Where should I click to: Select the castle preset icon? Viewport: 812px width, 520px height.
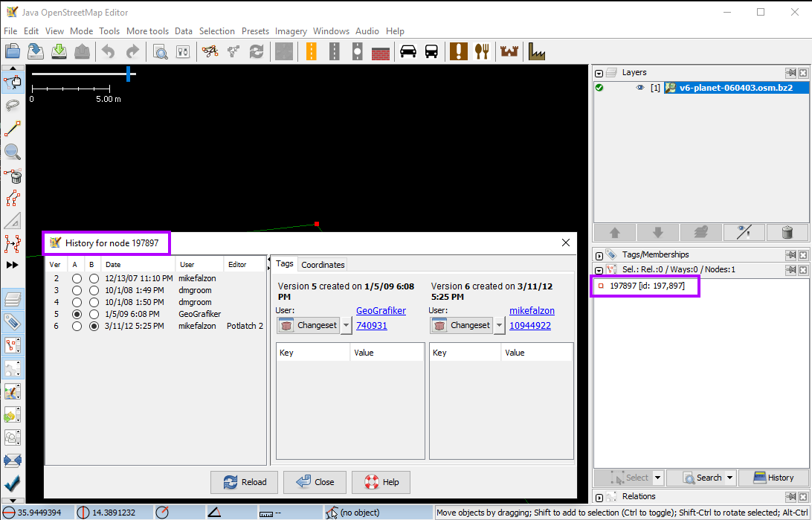coord(509,51)
